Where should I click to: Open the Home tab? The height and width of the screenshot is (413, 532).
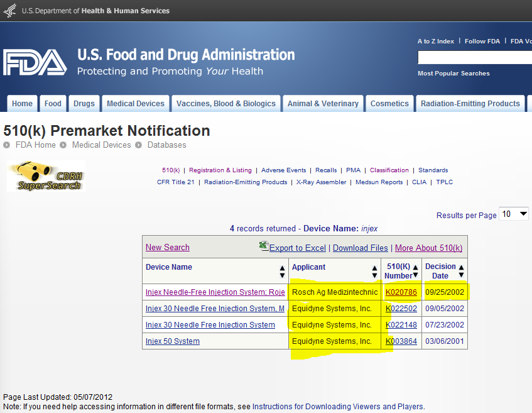pos(23,104)
